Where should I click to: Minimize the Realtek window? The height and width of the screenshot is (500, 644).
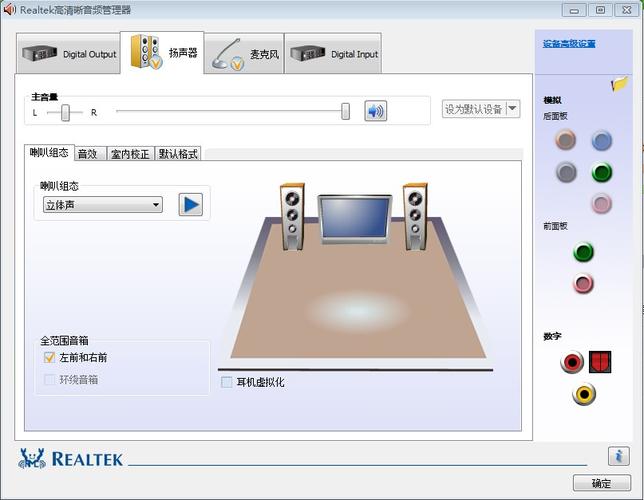[x=574, y=10]
